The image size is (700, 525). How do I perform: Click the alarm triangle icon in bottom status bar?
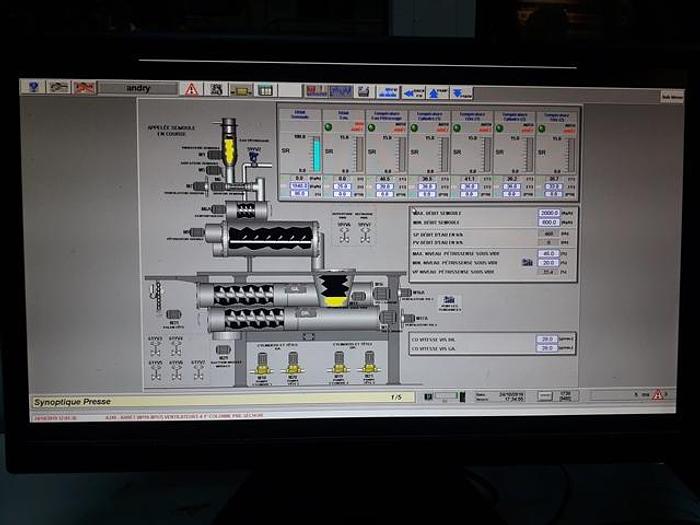(657, 395)
